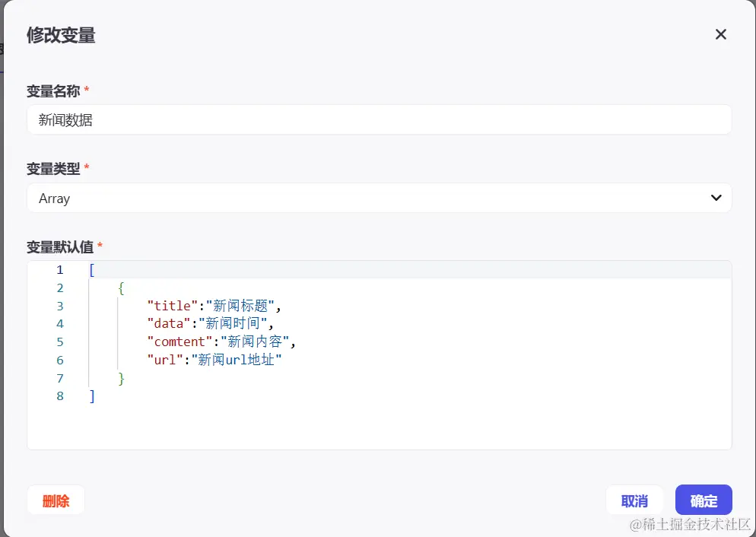Click the 变量名称 input containing 新闻数据
Image resolution: width=756 pixels, height=537 pixels.
click(x=379, y=119)
